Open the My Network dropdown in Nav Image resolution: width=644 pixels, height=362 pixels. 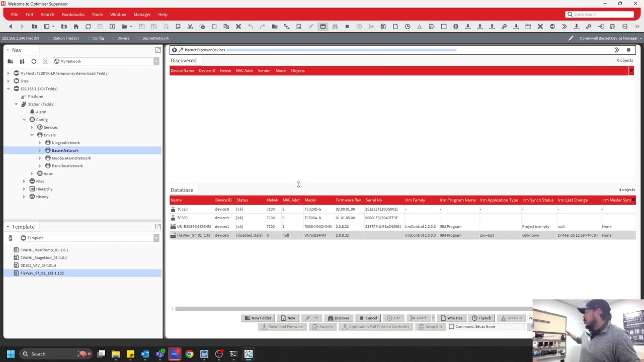click(156, 61)
